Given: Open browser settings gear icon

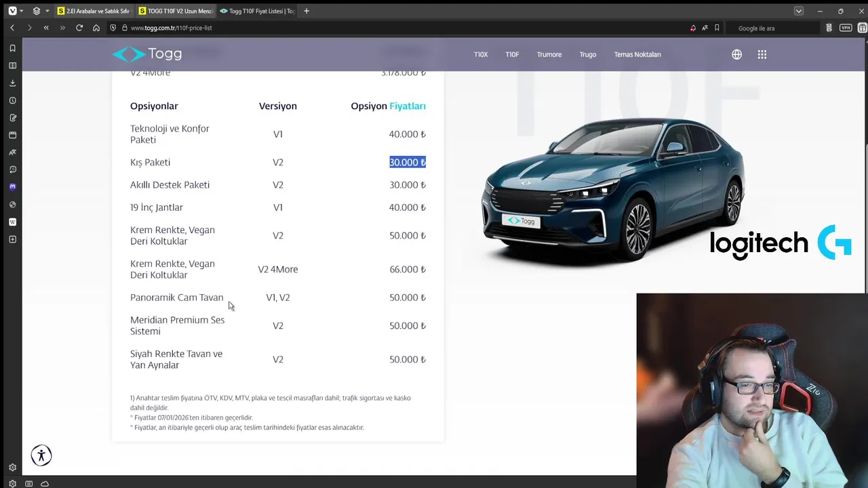Looking at the screenshot, I should tap(12, 468).
